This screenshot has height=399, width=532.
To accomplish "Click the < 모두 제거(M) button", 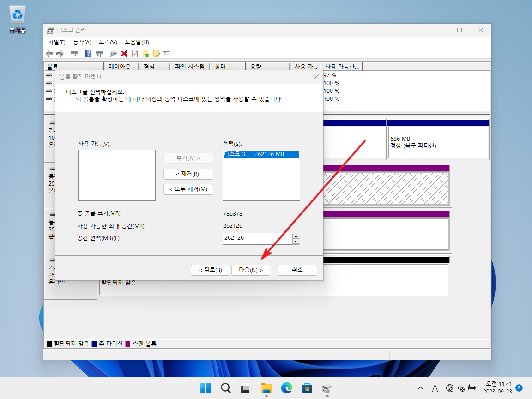I will [x=188, y=189].
